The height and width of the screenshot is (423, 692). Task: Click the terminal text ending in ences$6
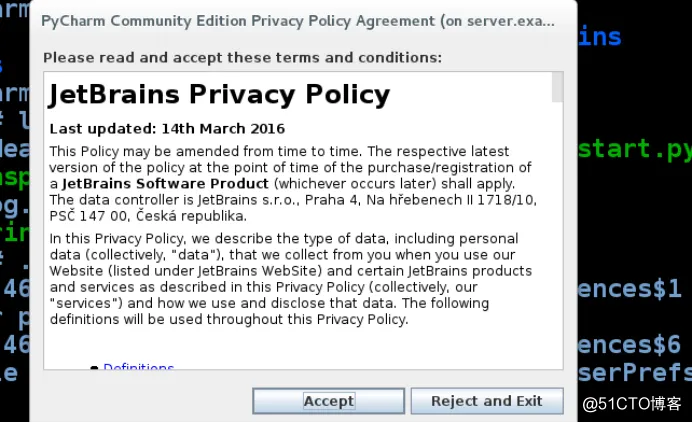coord(630,346)
